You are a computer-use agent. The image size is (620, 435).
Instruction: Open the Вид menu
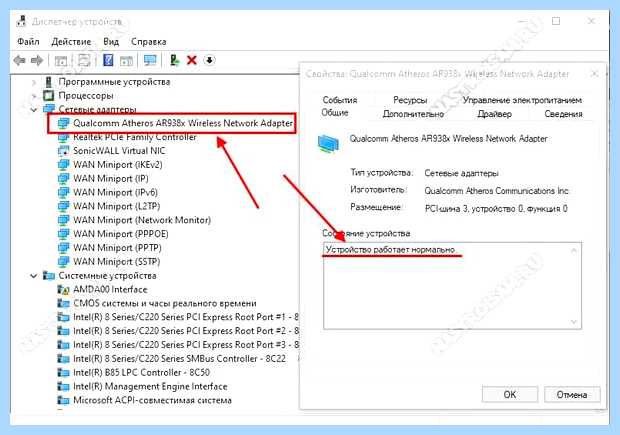(111, 42)
